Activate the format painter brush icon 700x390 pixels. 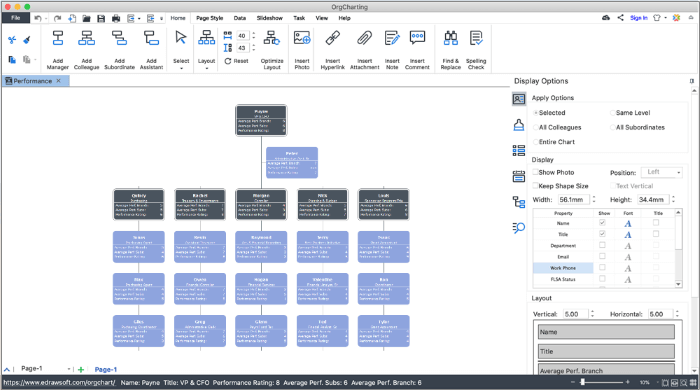click(x=27, y=40)
